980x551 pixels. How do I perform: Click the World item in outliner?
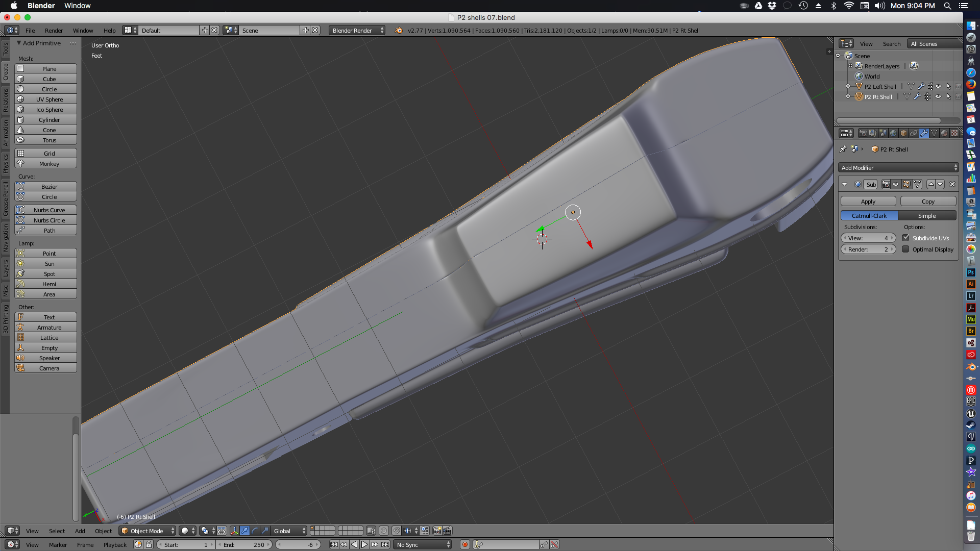coord(872,77)
